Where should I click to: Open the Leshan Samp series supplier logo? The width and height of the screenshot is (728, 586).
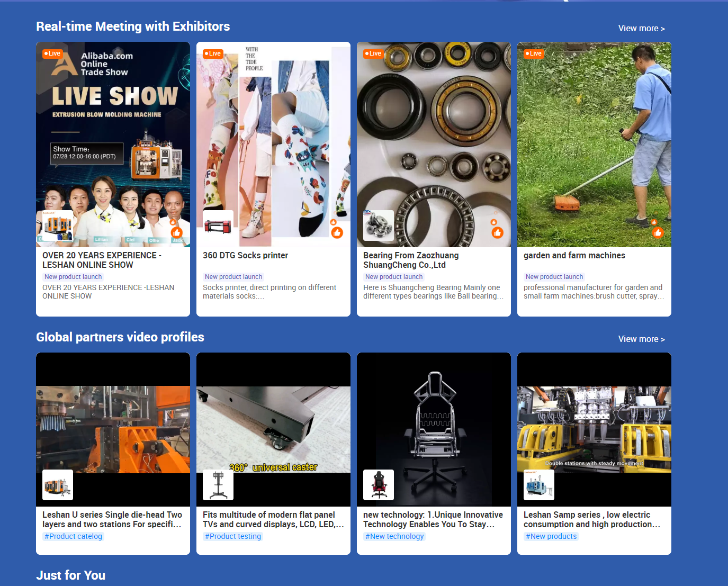coord(539,485)
